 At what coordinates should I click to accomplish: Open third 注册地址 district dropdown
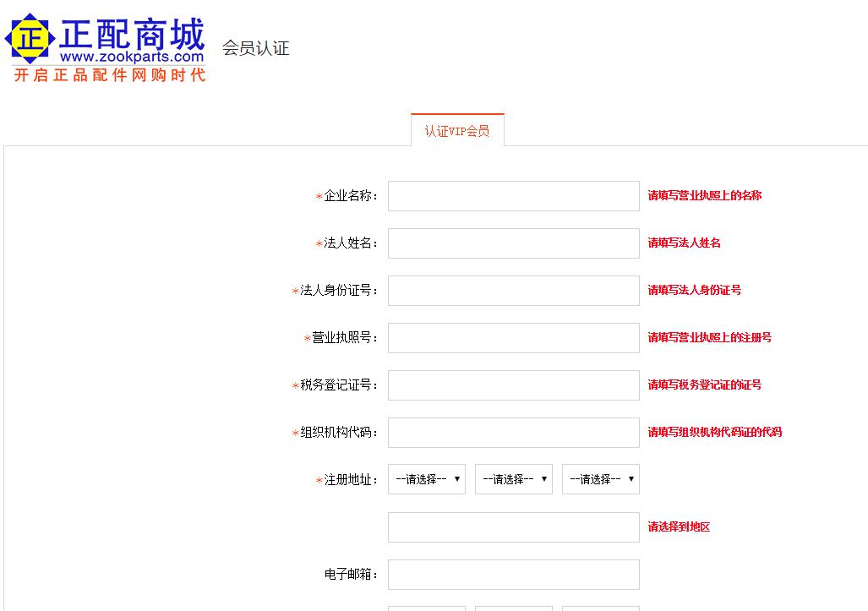[601, 479]
